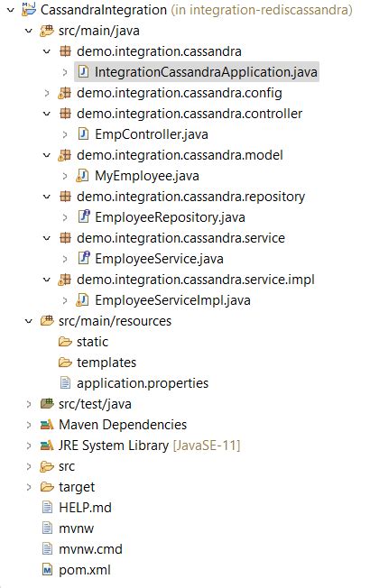370x588 pixels.
Task: Click the EmployeeServiceImpl.java class icon
Action: click(x=82, y=300)
